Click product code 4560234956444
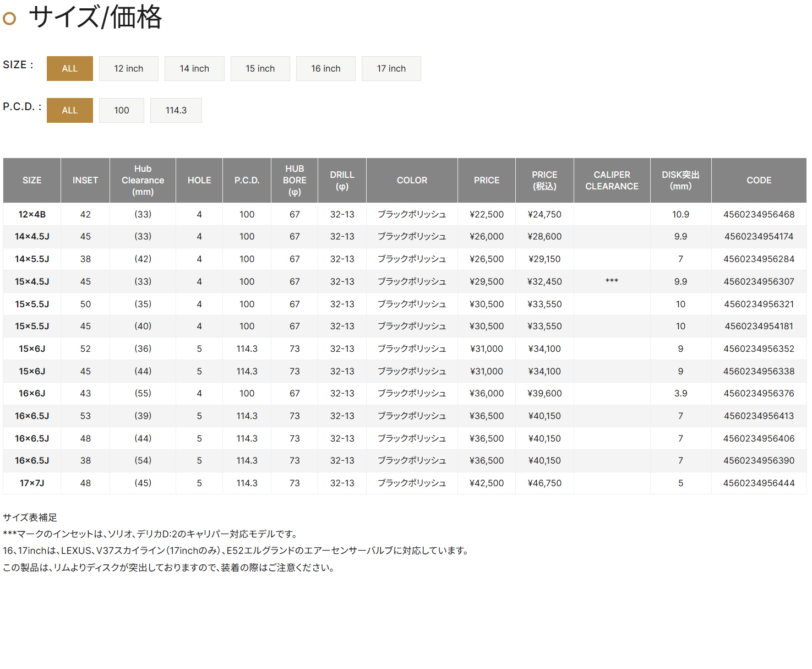812x669 pixels. pos(759,483)
